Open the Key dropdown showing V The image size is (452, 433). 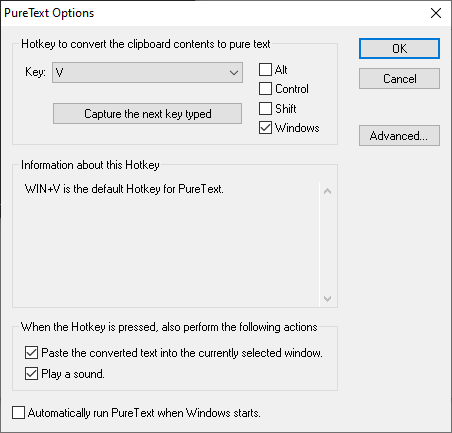(147, 72)
